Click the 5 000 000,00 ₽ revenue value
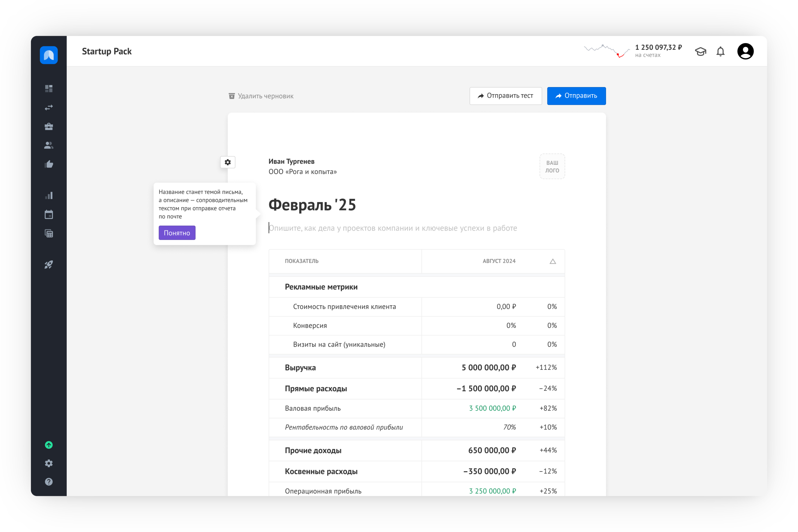Screen dimensions: 798x532 pos(488,368)
